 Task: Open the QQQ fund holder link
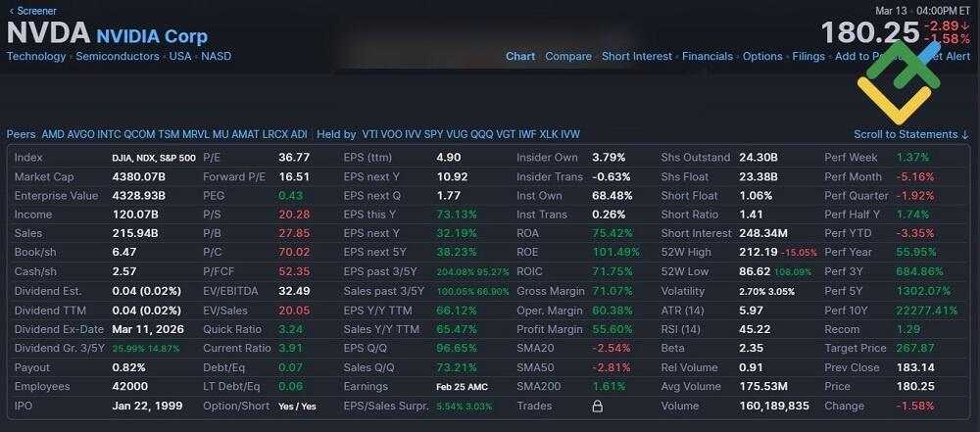tap(482, 134)
